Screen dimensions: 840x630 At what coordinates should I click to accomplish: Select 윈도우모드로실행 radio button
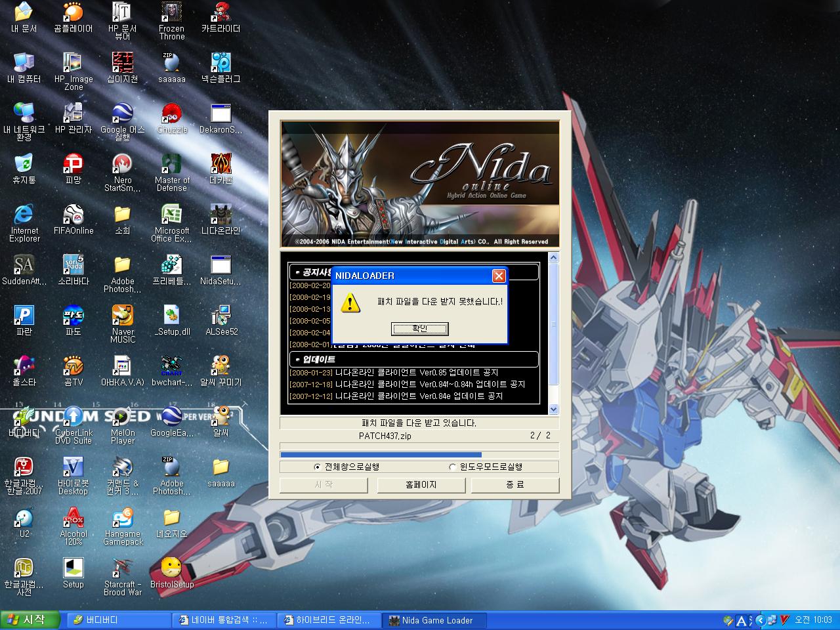[452, 467]
